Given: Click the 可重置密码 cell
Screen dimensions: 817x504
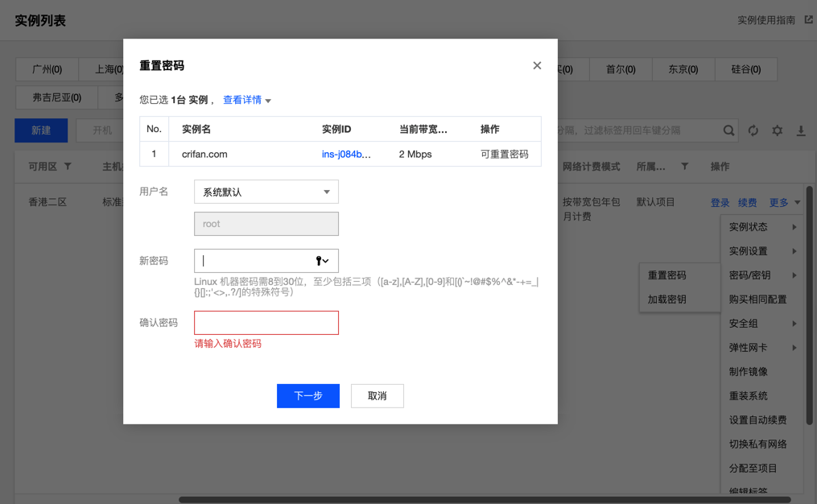Looking at the screenshot, I should 504,155.
